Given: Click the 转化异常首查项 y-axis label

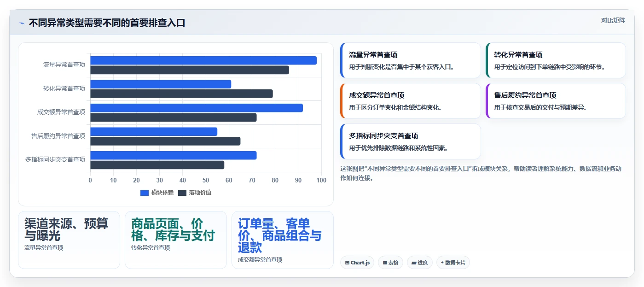Looking at the screenshot, I should coord(64,88).
